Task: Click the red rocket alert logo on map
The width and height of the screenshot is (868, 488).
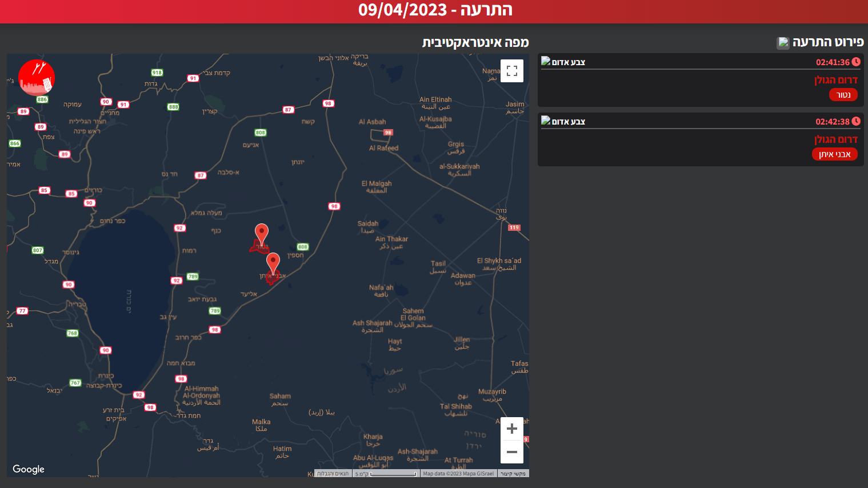Action: pyautogui.click(x=37, y=77)
